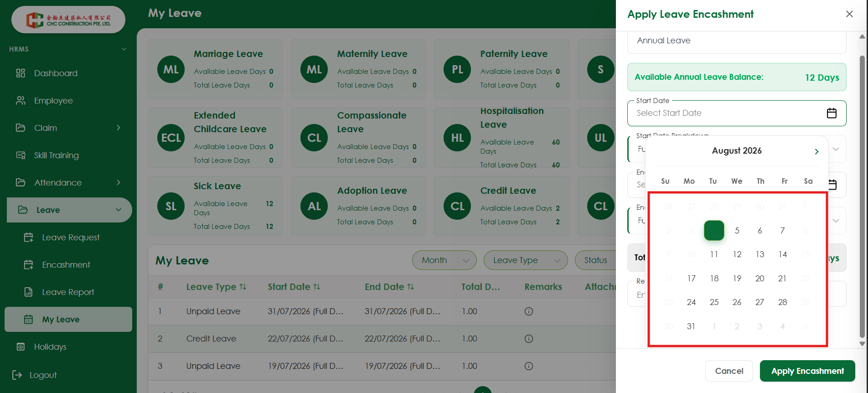
Task: Click the Claim folder icon
Action: tap(21, 128)
